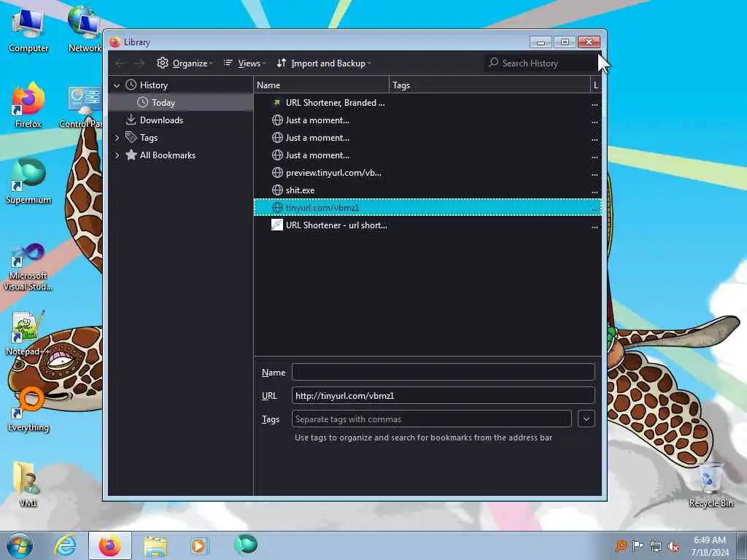Select the 'URL Shortener, Branded ...' entry
This screenshot has height=560, width=747.
(x=427, y=103)
